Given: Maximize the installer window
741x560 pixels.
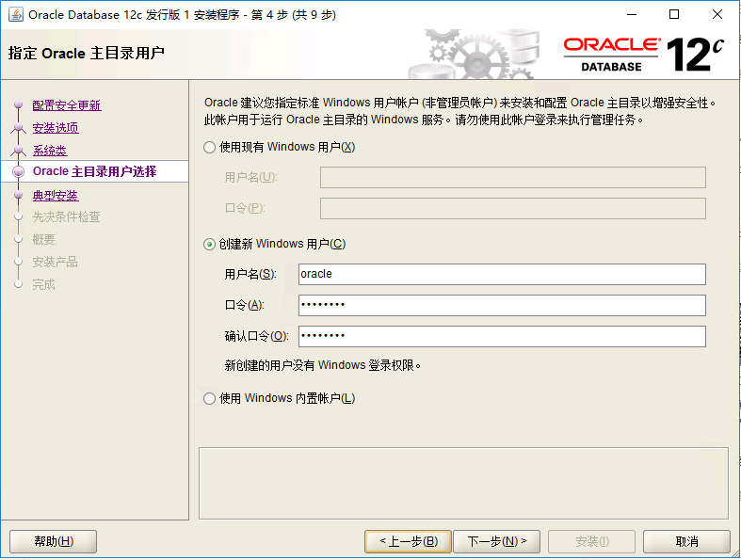Looking at the screenshot, I should click(674, 15).
